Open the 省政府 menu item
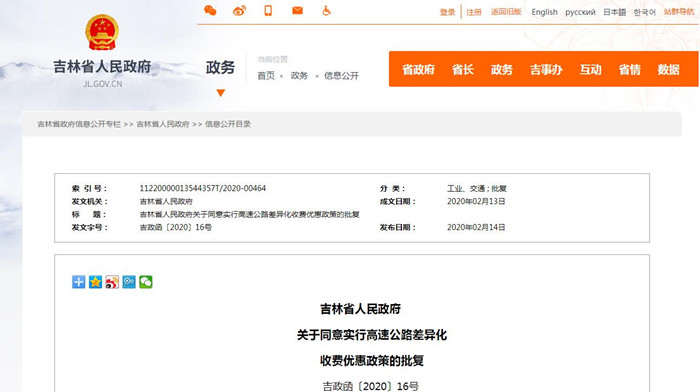The image size is (700, 392). click(418, 70)
